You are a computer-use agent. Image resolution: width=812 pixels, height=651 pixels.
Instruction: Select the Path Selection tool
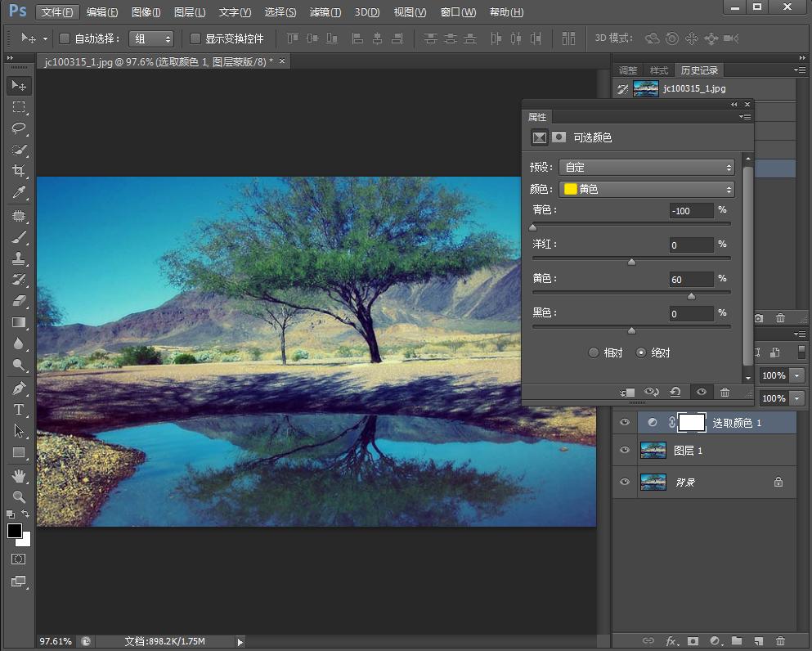coord(19,431)
